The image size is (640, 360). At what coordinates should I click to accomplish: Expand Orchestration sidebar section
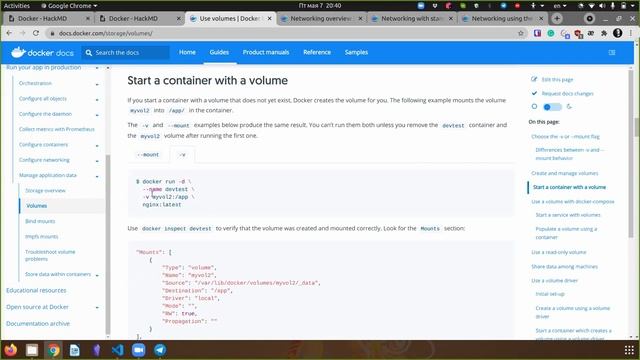(x=97, y=84)
